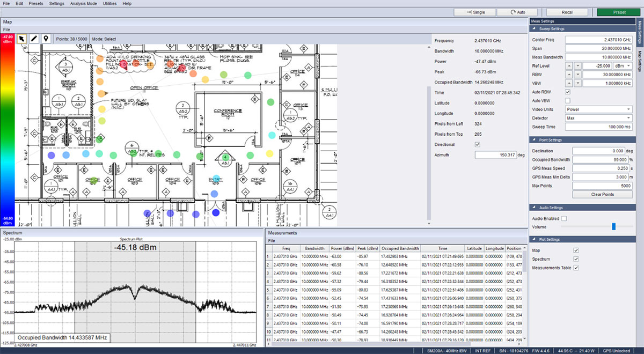Screen dimensions: 644x354
Task: Click the Ref Level down arrow
Action: pyautogui.click(x=577, y=65)
